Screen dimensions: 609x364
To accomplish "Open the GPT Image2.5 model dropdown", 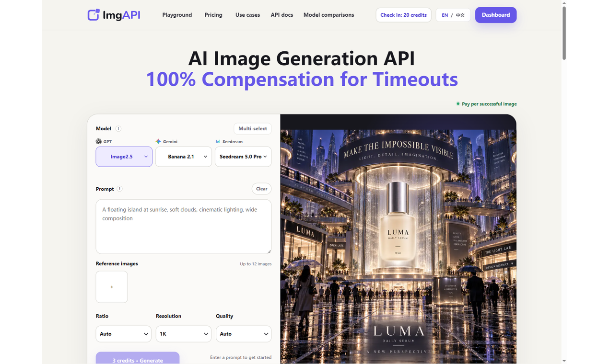I will [x=124, y=157].
